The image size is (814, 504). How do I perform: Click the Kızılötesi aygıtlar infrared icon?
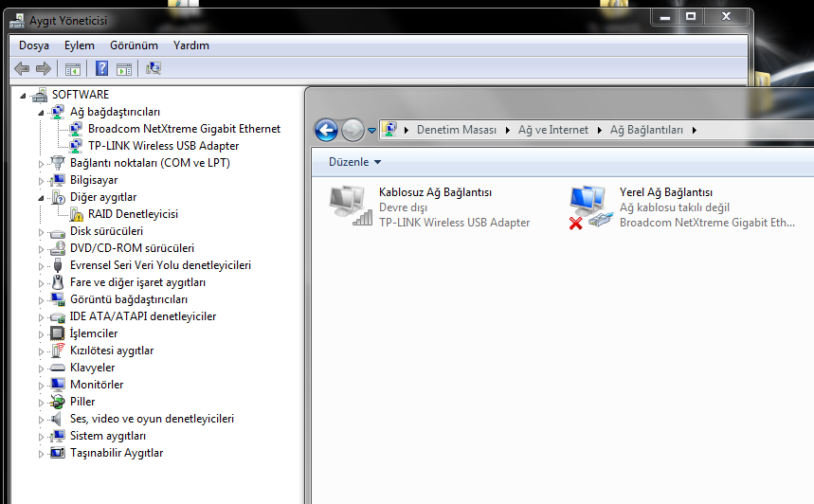(x=58, y=351)
